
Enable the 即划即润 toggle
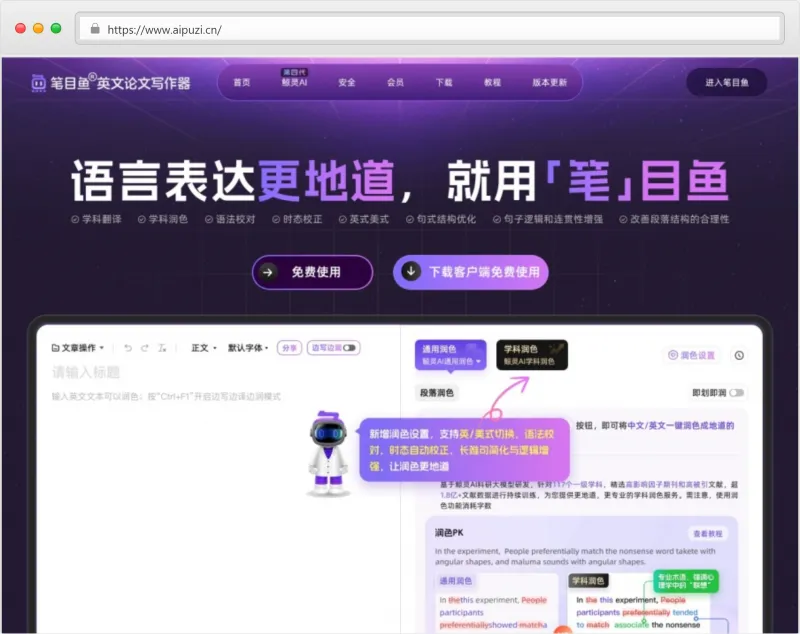(735, 392)
